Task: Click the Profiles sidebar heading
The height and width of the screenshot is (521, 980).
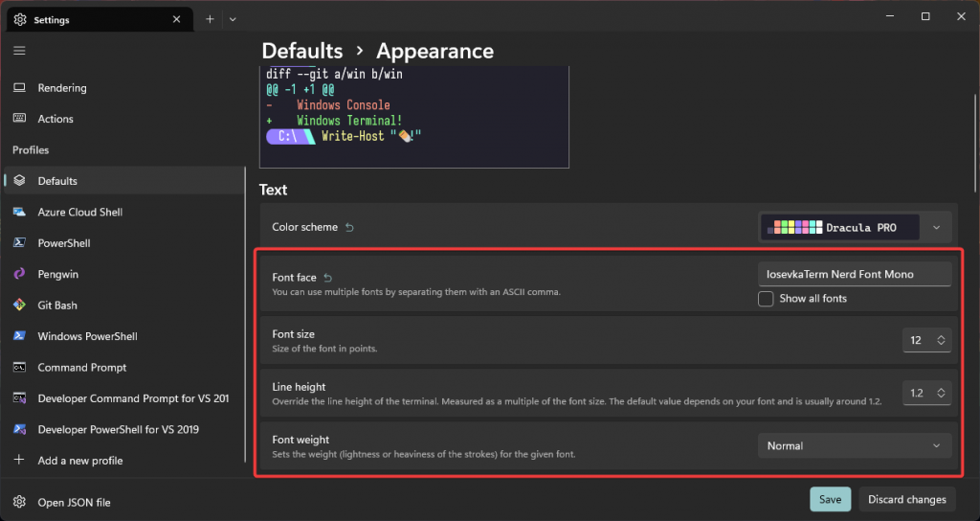Action: click(31, 149)
